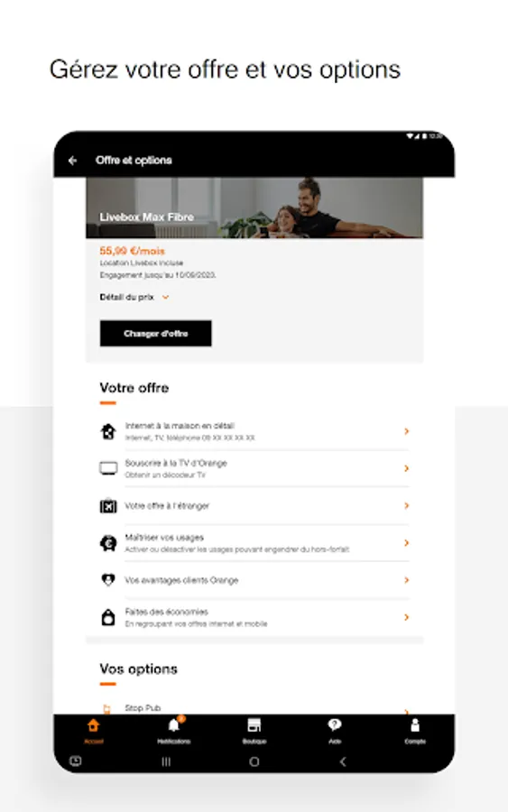The image size is (508, 812).
Task: Open the house icon for Internet à la maison
Action: 108,431
